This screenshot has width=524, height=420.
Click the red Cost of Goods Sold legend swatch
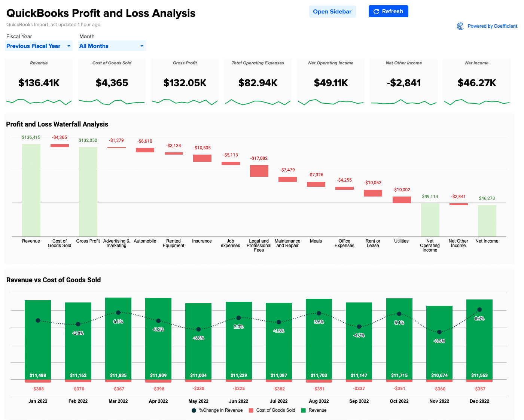pyautogui.click(x=251, y=410)
